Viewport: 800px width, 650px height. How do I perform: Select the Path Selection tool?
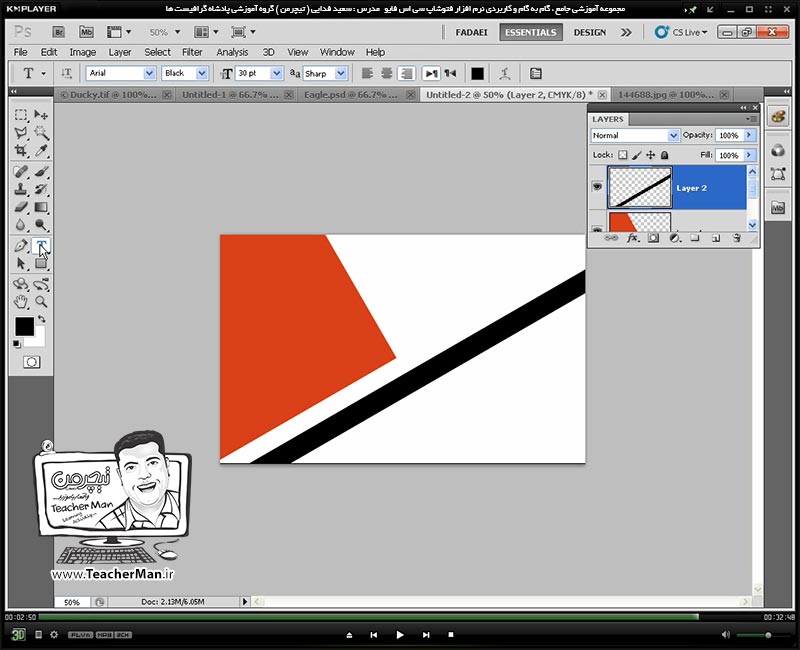click(x=21, y=263)
